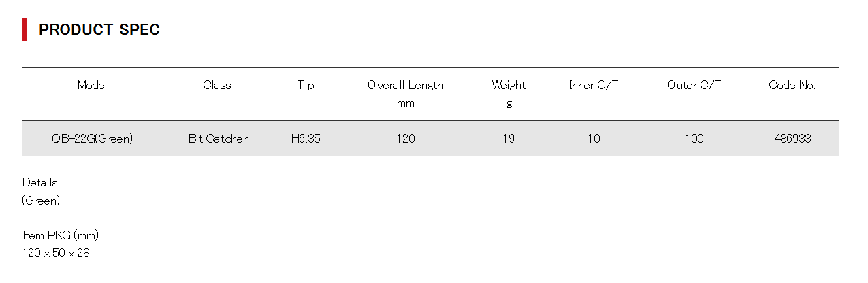Click the Outer C/T value 100
The height and width of the screenshot is (283, 868).
click(694, 139)
